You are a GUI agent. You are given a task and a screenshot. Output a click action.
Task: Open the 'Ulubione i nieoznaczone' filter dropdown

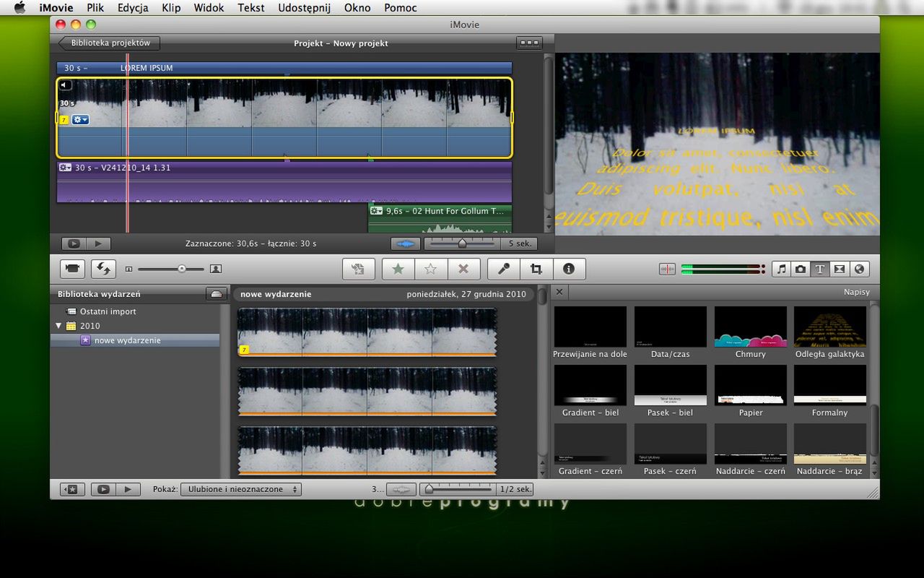tap(241, 489)
